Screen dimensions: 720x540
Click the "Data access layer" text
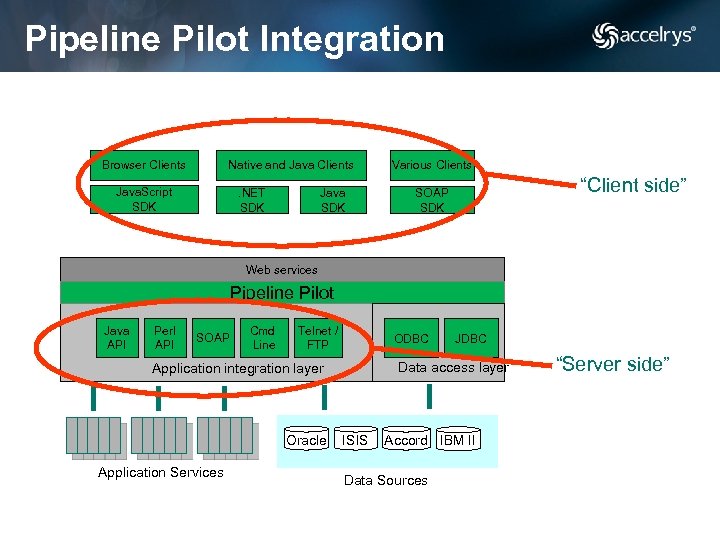(453, 367)
